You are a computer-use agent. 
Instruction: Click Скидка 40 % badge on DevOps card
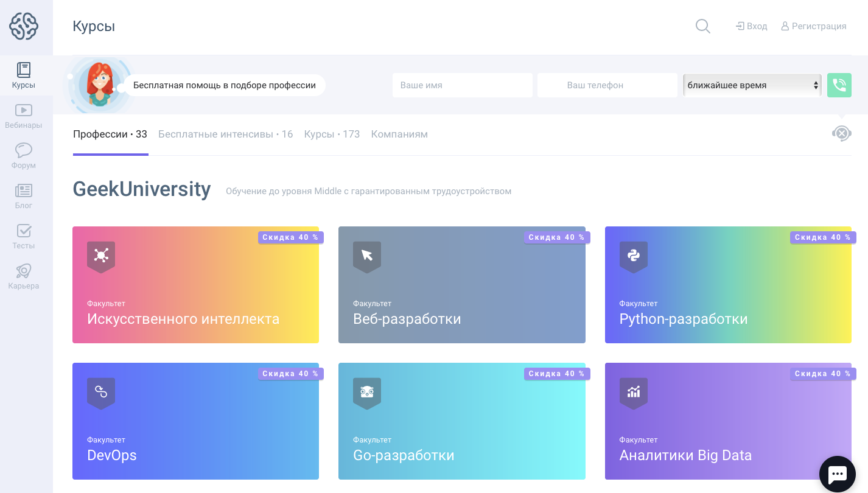[x=290, y=374]
